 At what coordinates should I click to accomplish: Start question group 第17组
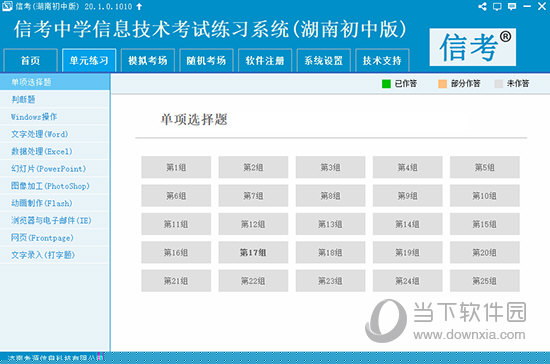(x=253, y=252)
